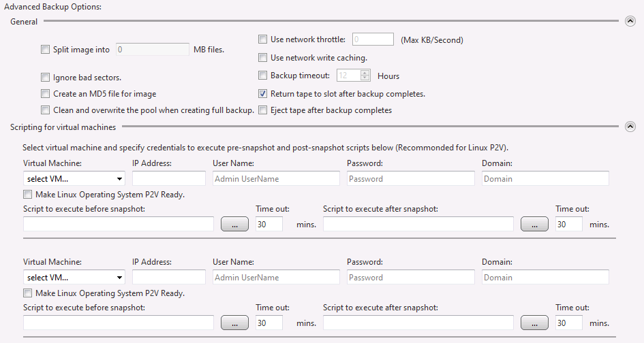This screenshot has height=343, width=644.
Task: Toggle Clean and overwrite the pool checkbox
Action: tap(46, 110)
